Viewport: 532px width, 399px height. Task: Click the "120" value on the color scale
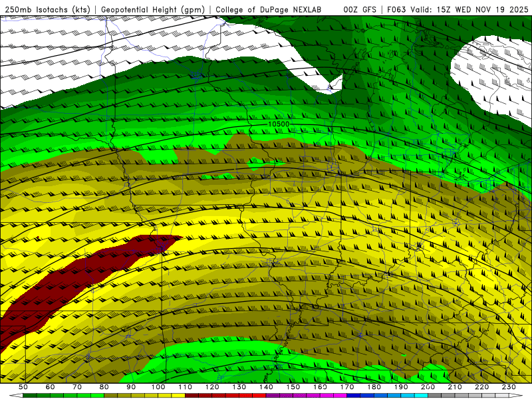click(x=212, y=387)
